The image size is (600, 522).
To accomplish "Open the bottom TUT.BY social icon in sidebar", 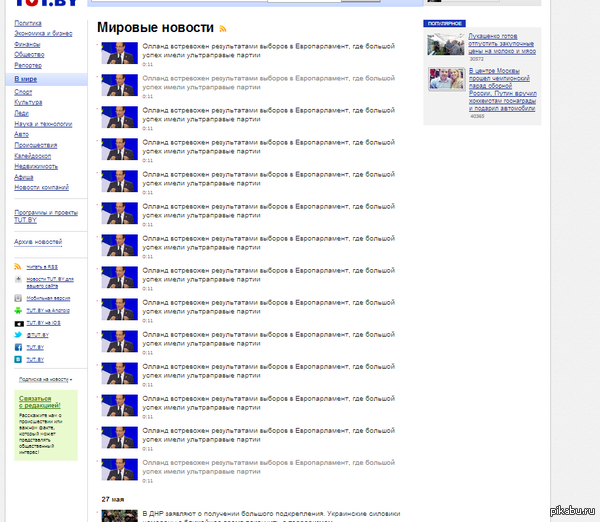I will pos(19,358).
